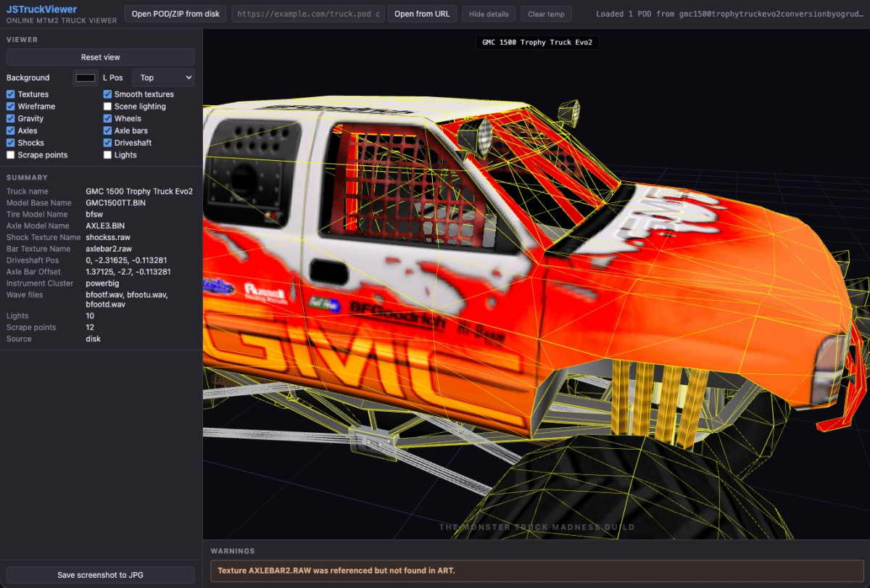Toggle the Shocks checkbox
Image resolution: width=870 pixels, height=588 pixels.
coord(11,143)
